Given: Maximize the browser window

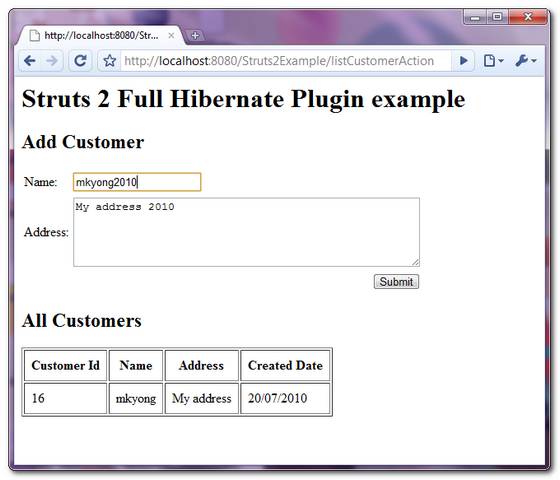Looking at the screenshot, I should pos(497,17).
